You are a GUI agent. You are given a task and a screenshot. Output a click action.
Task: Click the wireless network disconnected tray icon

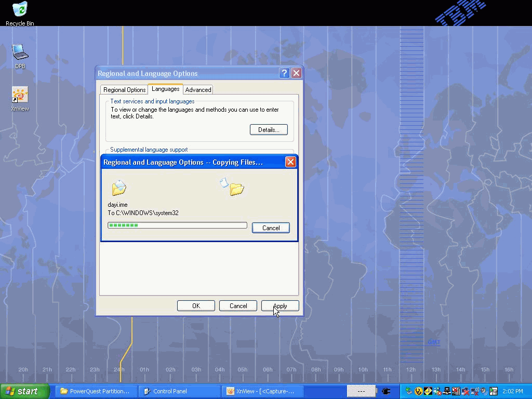tap(474, 391)
